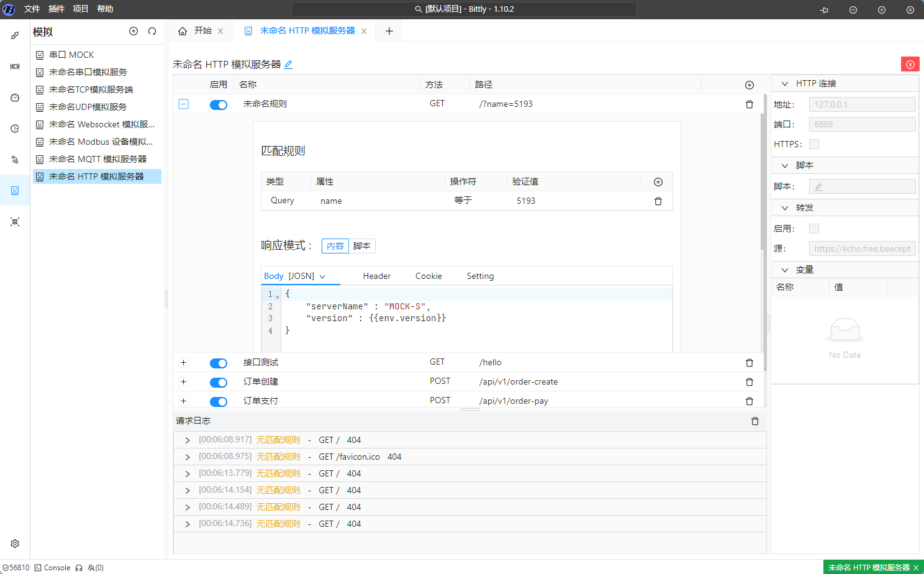Switch to the Header tab
924x574 pixels.
coord(376,276)
